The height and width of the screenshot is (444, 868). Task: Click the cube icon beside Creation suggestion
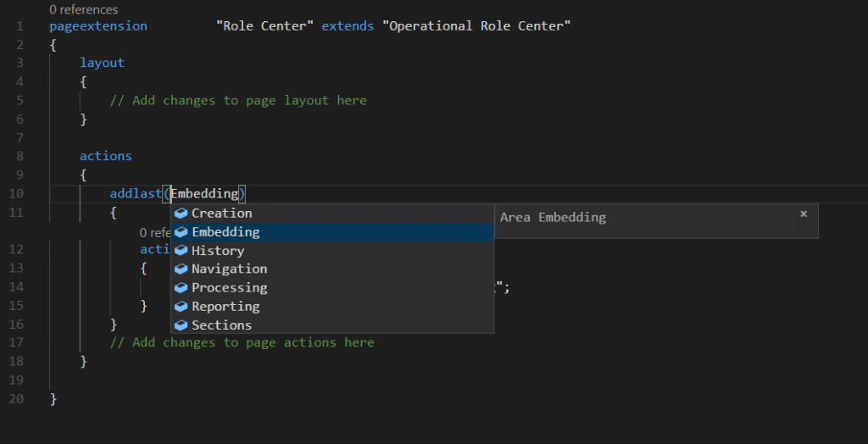[x=181, y=214]
